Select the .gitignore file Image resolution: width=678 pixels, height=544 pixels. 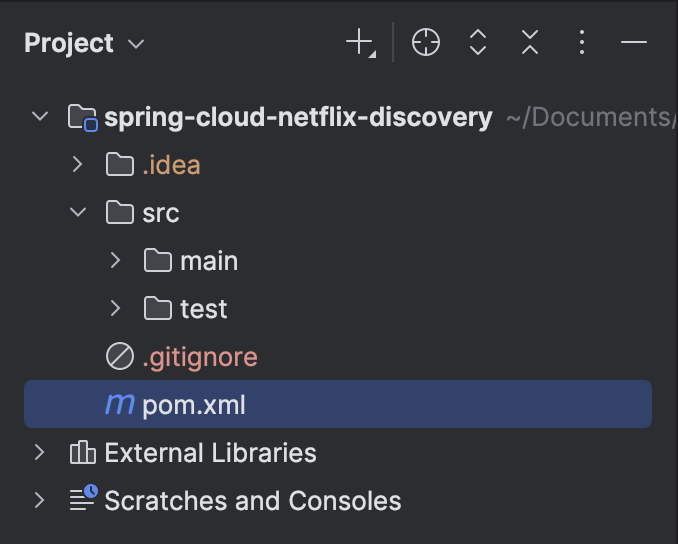pyautogui.click(x=200, y=357)
